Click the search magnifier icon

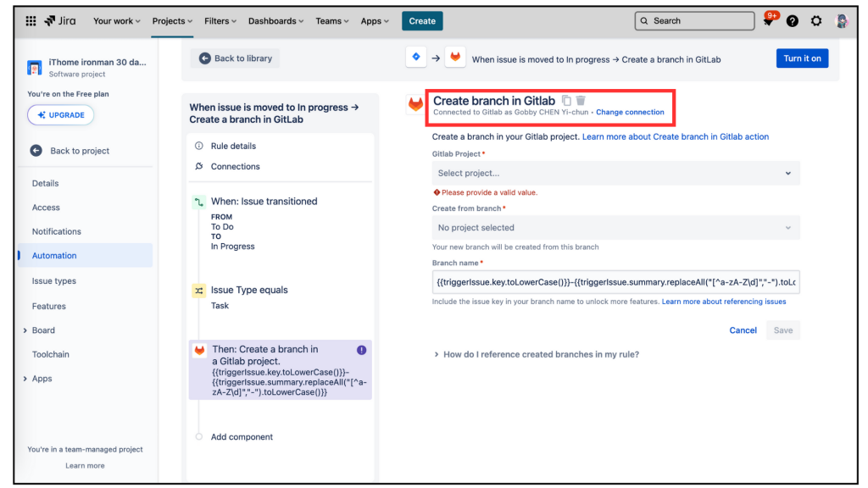point(644,21)
